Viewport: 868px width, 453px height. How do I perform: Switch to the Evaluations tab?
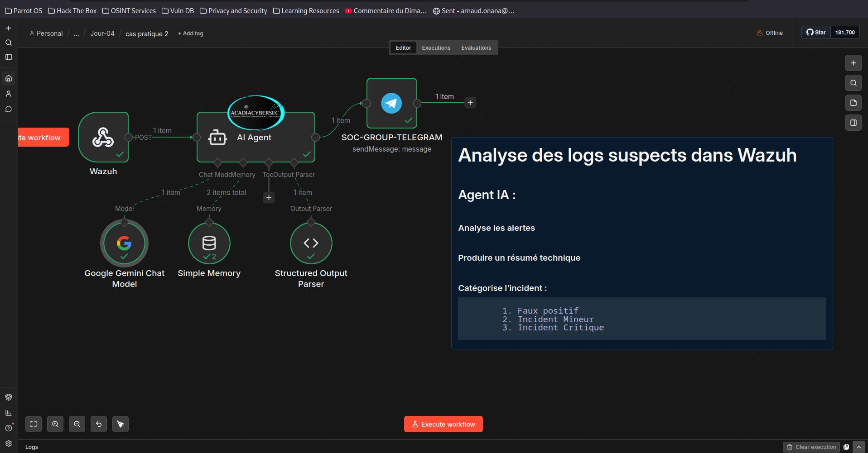(x=476, y=48)
